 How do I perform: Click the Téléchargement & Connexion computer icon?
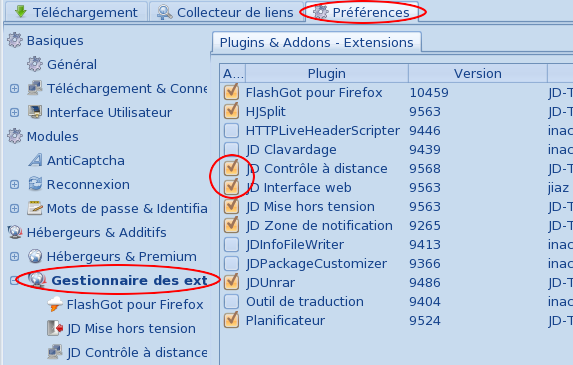coord(35,88)
